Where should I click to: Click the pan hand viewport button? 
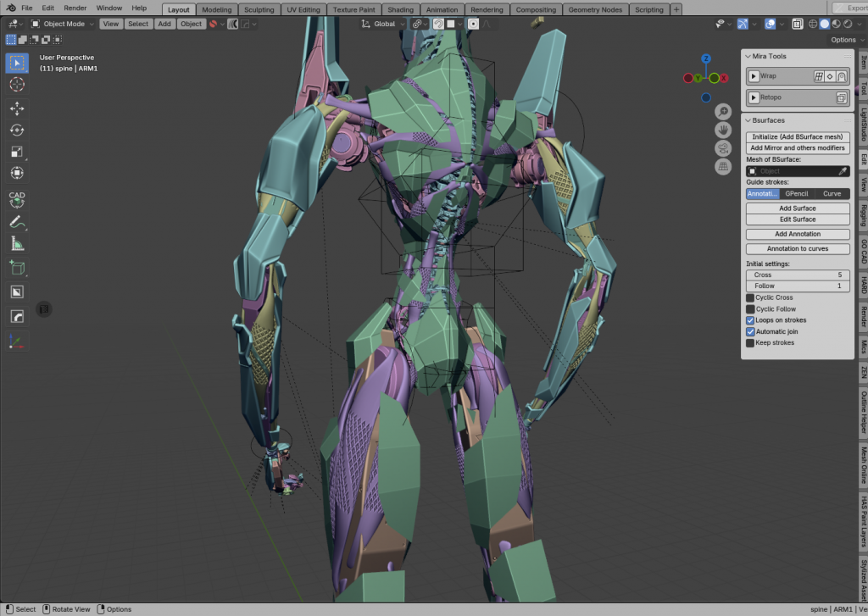point(723,130)
